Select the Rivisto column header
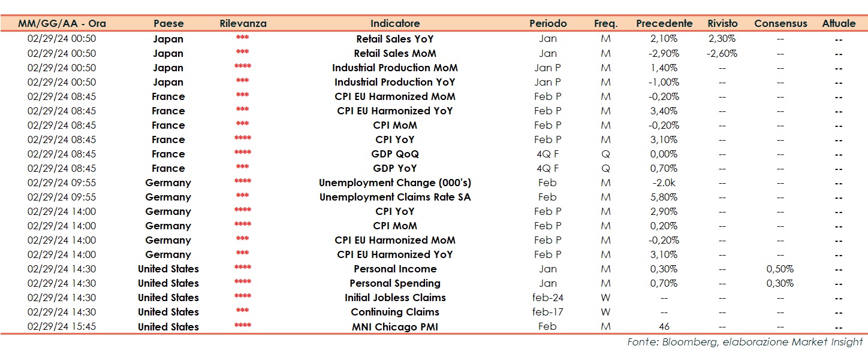This screenshot has width=868, height=349. point(722,24)
